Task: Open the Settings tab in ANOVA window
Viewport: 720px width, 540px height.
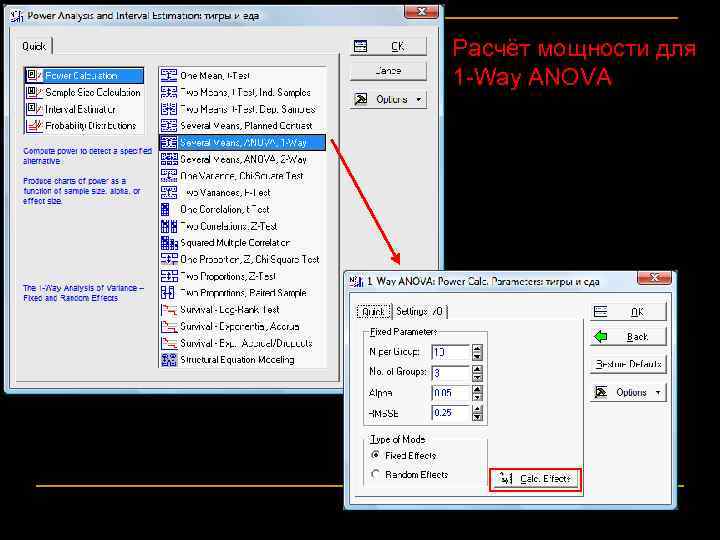Action: pyautogui.click(x=419, y=311)
